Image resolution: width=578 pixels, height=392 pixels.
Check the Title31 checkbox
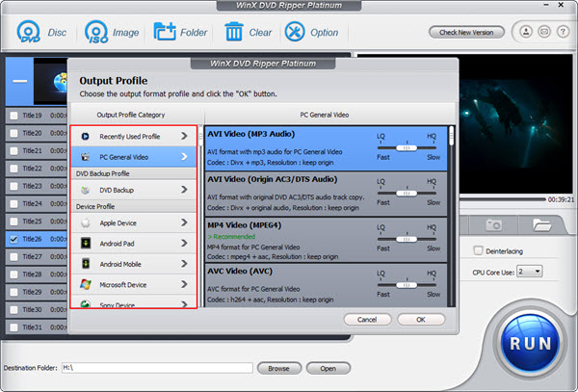(13, 327)
